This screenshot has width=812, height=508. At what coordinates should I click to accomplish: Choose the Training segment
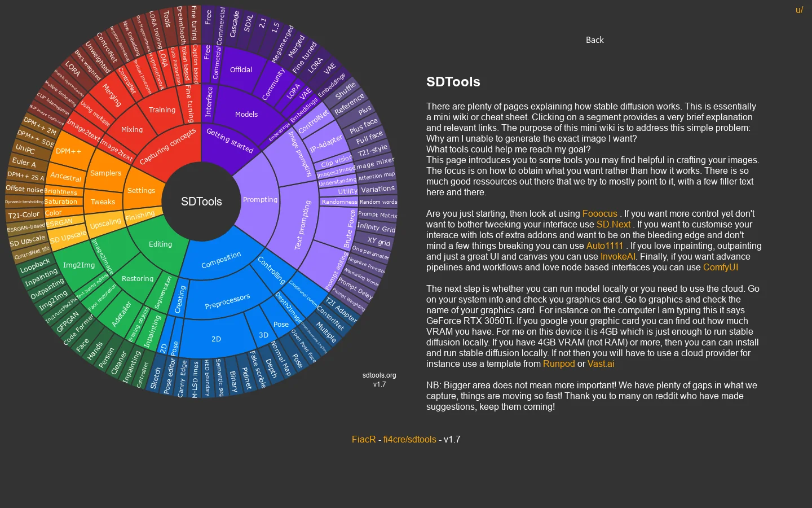[x=162, y=110]
